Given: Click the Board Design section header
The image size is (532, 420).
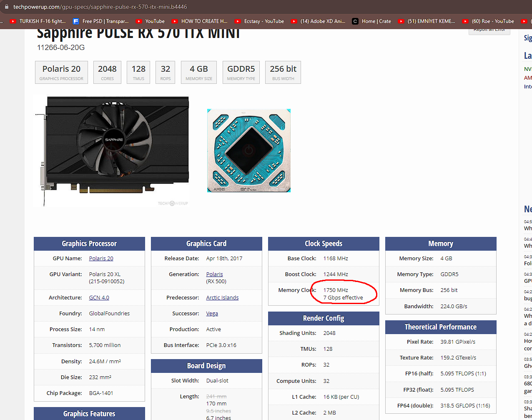Looking at the screenshot, I should point(206,366).
